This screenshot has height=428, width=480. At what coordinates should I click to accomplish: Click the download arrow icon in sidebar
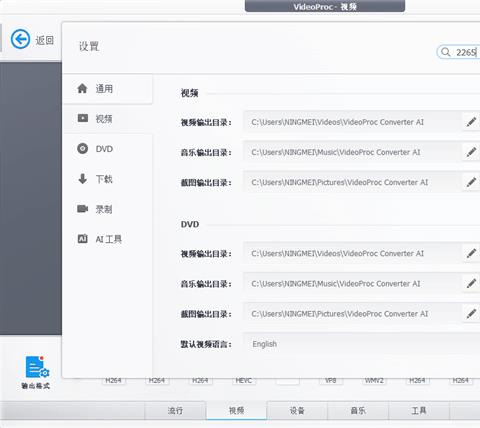(x=82, y=179)
